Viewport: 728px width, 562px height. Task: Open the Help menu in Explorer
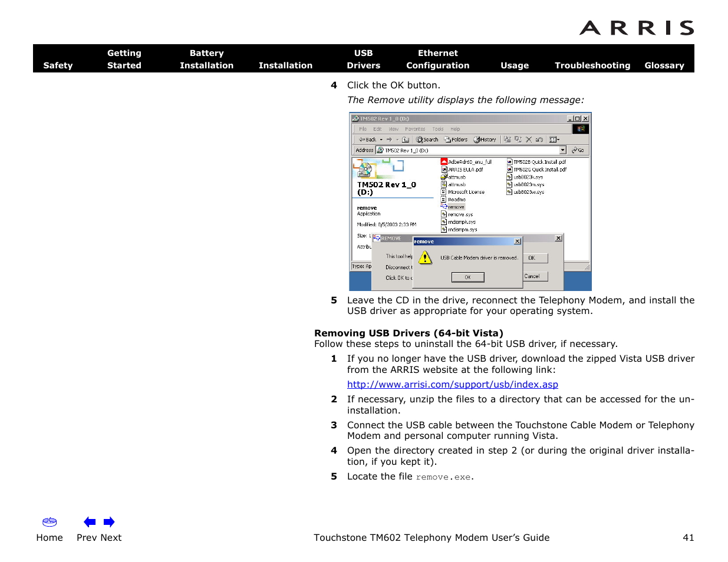coord(455,129)
